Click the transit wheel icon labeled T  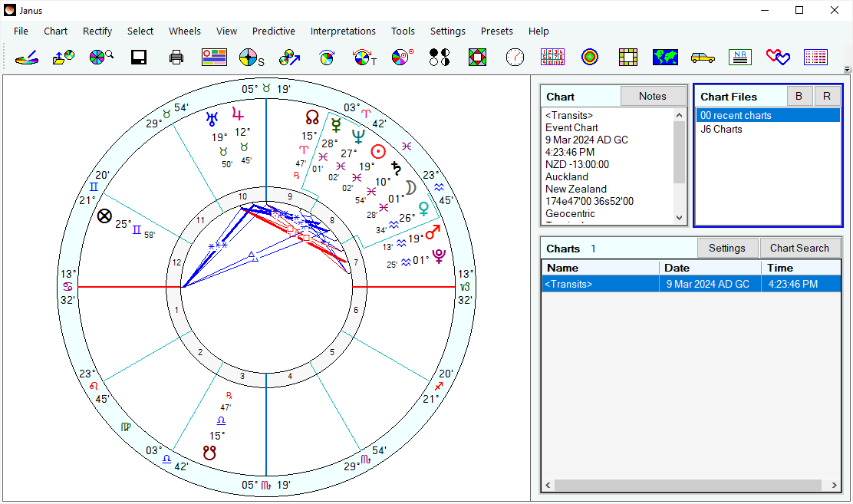point(364,57)
